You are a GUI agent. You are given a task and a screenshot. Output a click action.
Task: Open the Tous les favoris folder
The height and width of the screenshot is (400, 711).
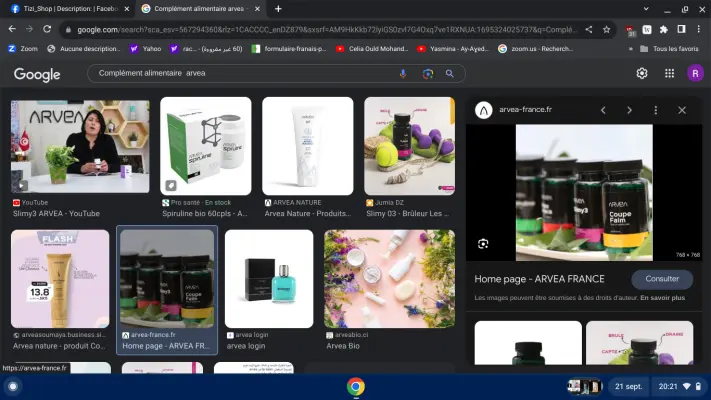669,49
